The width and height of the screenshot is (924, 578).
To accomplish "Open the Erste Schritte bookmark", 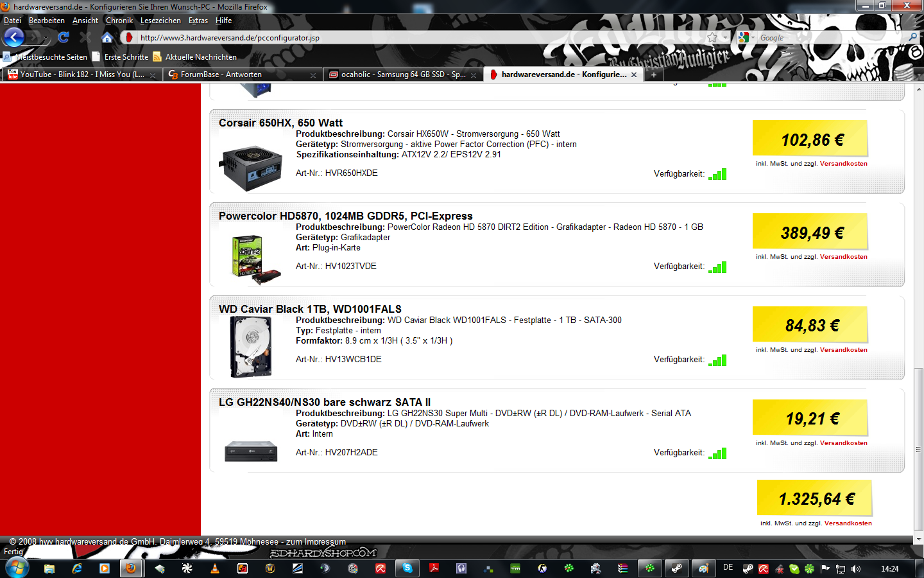I will [120, 57].
